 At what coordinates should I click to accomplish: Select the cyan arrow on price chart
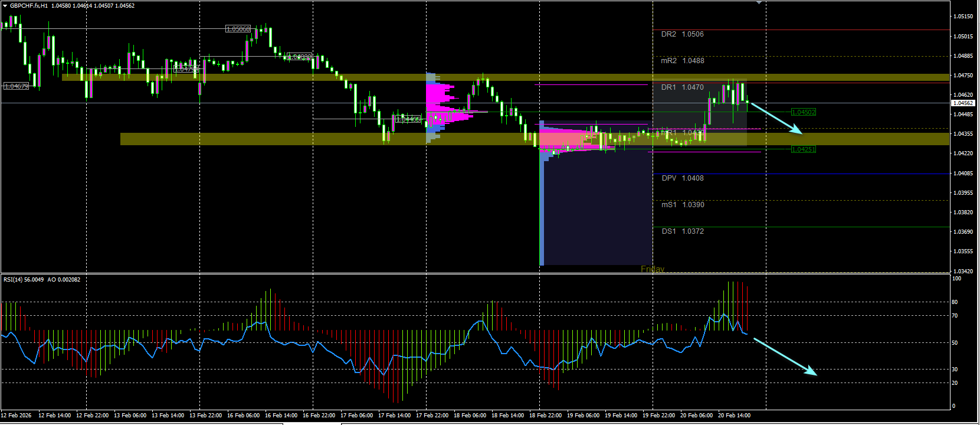point(776,118)
